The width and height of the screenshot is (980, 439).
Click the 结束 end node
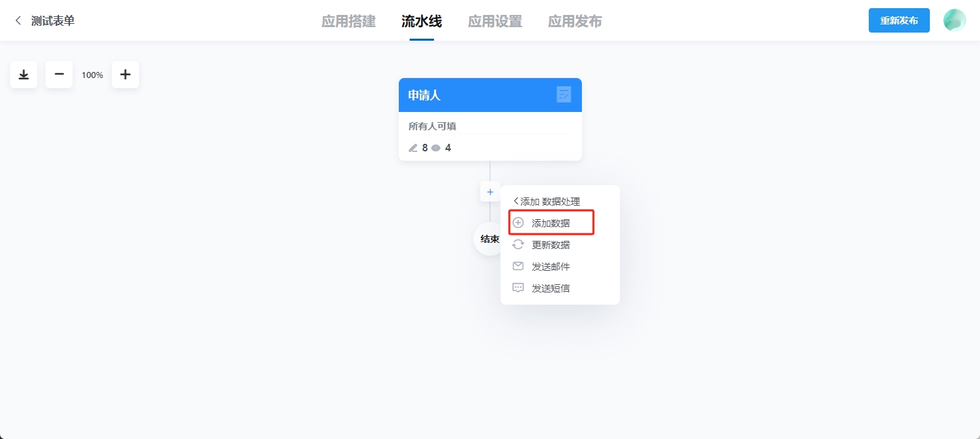point(487,239)
